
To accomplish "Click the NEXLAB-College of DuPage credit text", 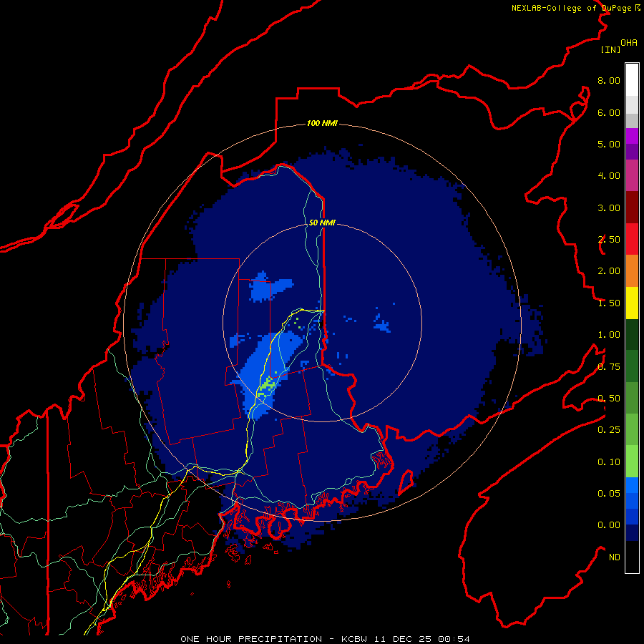I will point(575,8).
